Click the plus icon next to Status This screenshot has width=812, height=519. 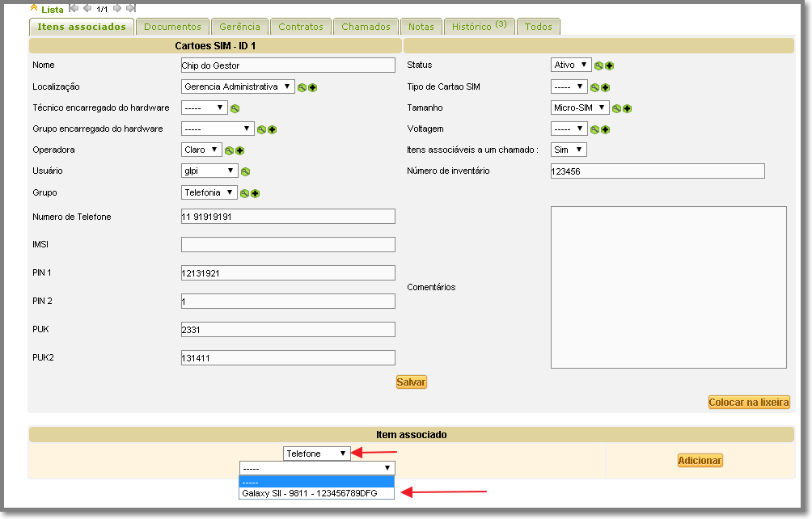point(609,65)
